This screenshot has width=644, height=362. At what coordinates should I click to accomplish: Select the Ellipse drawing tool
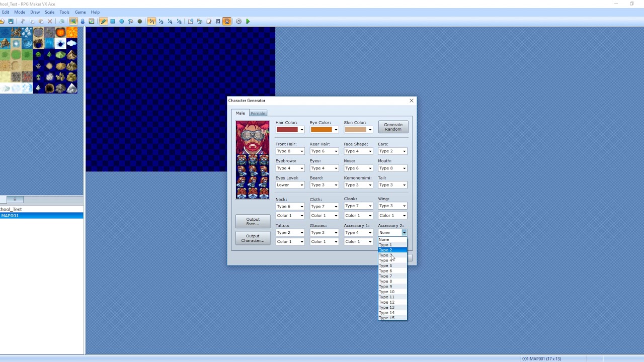pos(121,21)
